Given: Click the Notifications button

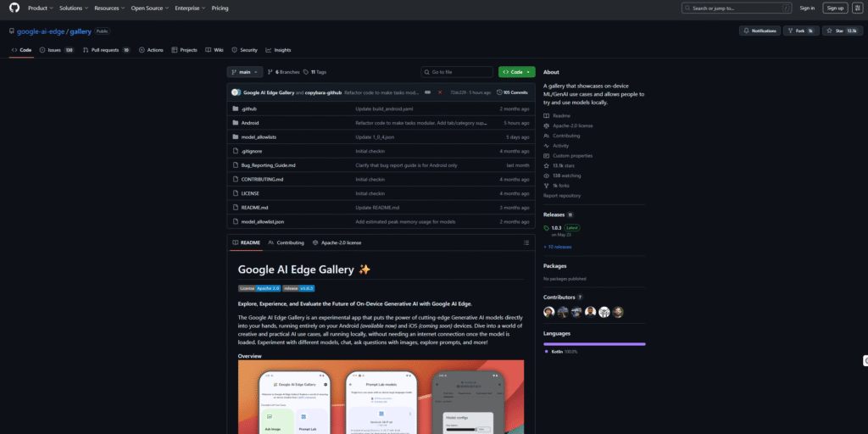Looking at the screenshot, I should click(x=759, y=31).
